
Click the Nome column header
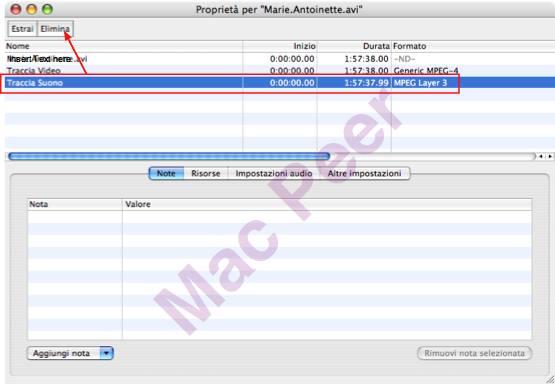pos(124,46)
